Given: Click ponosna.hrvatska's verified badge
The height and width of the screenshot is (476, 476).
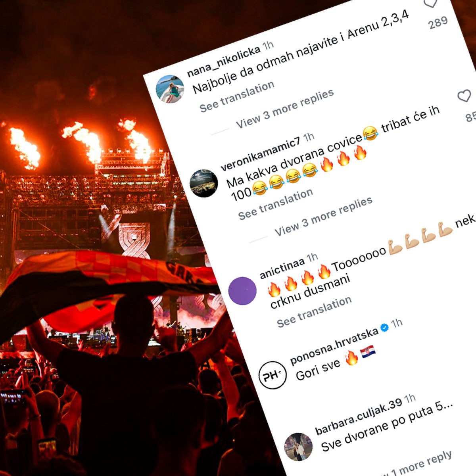Looking at the screenshot, I should coord(384,327).
